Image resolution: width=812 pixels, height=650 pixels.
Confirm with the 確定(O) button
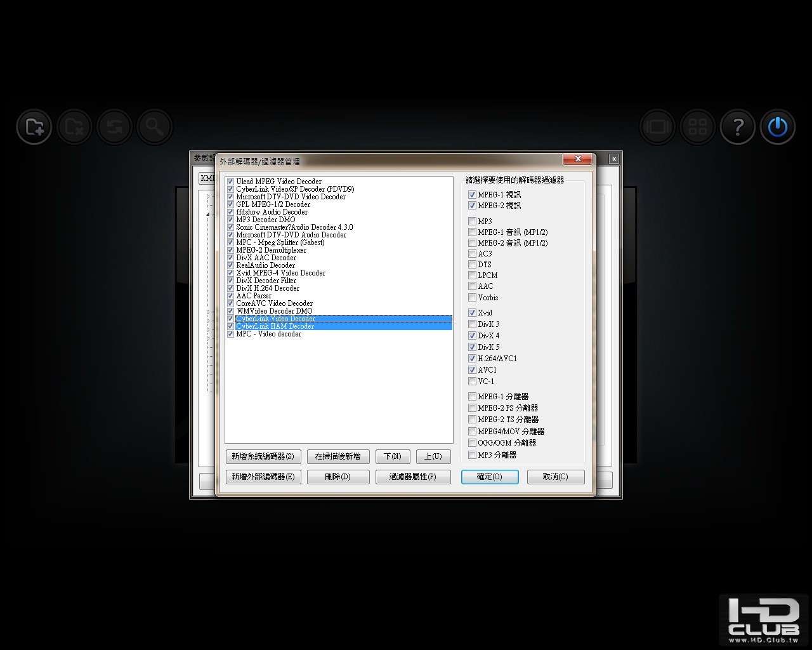tap(490, 477)
